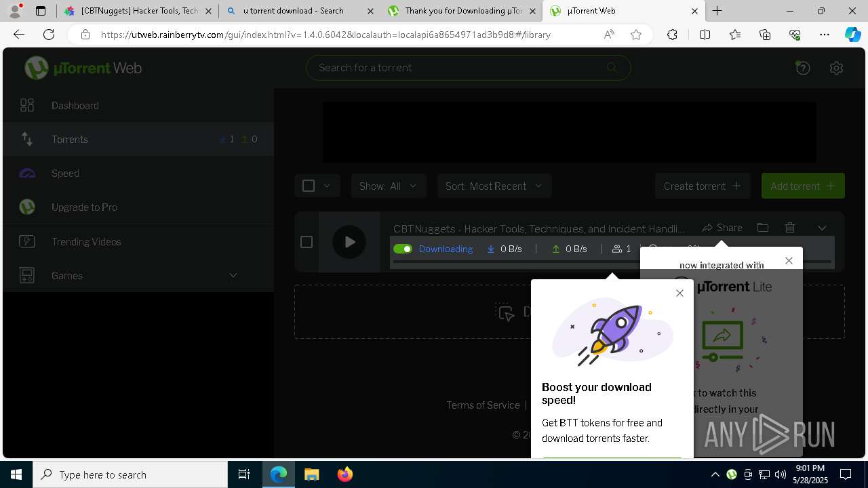Open Task View on taskbar
868x488 pixels.
click(x=244, y=474)
